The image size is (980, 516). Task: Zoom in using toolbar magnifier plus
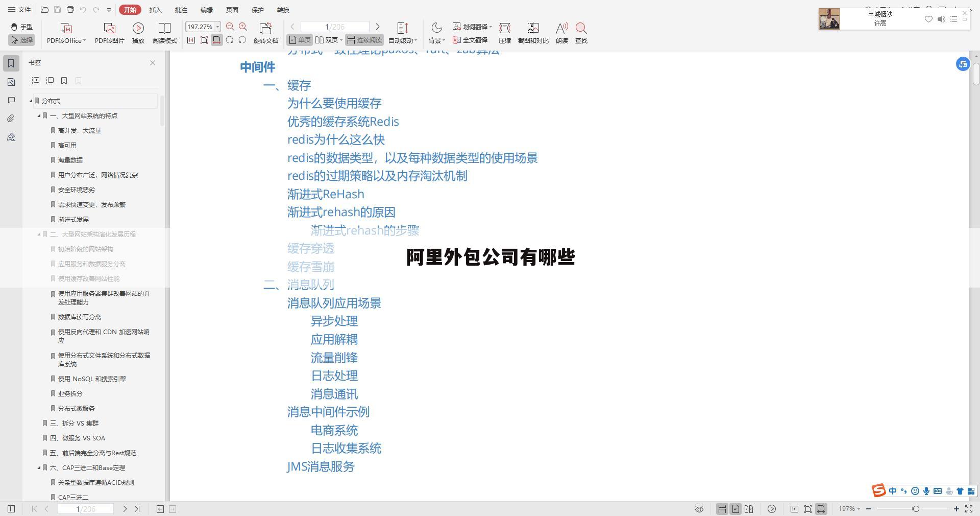tap(243, 27)
